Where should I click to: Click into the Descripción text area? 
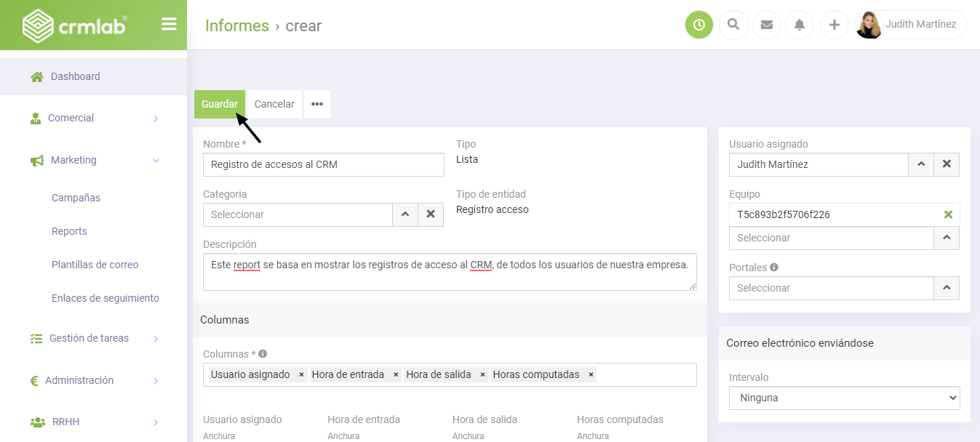(450, 272)
